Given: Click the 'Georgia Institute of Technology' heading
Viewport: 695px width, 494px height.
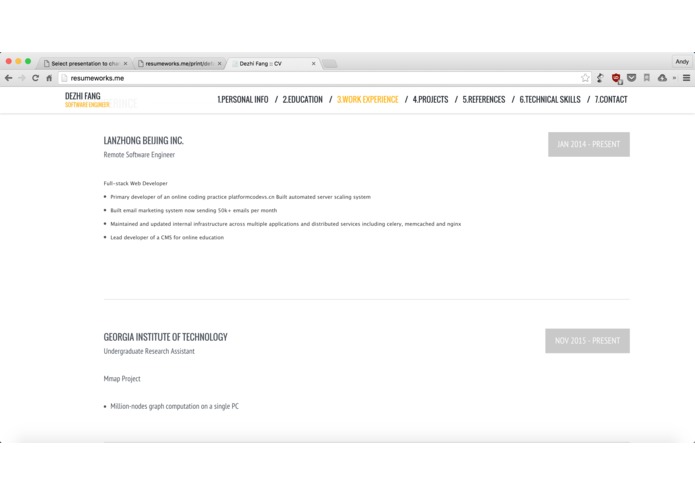Looking at the screenshot, I should (x=166, y=337).
